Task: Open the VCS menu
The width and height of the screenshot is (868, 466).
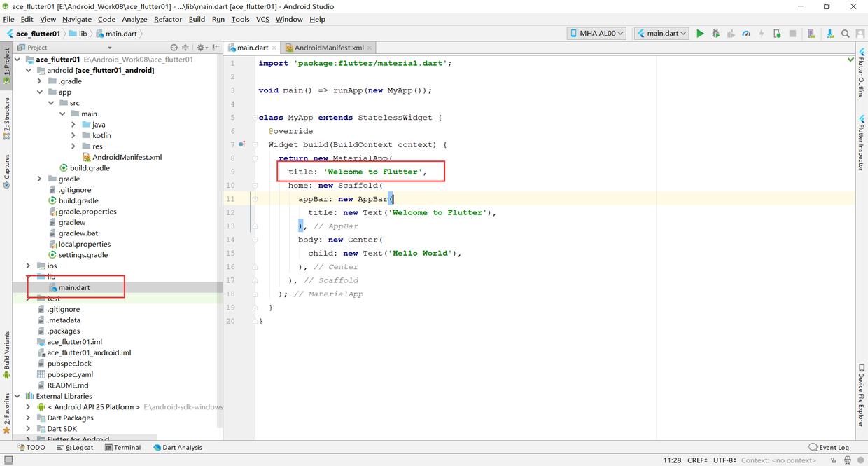Action: 262,19
